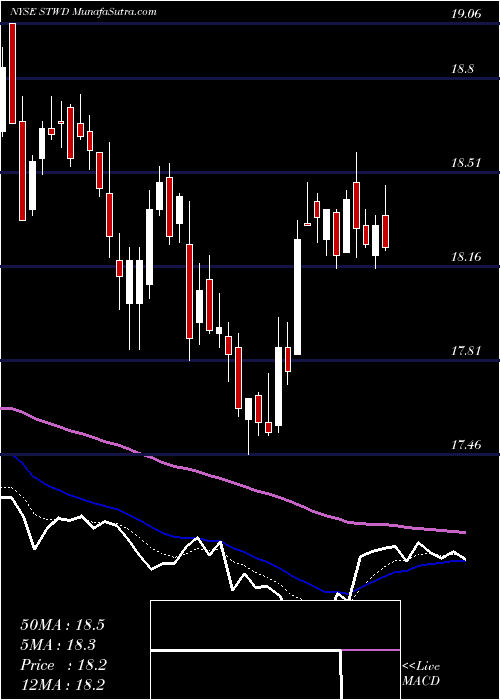Select the 19.06 price level label
This screenshot has height=700, width=500.
tap(466, 14)
